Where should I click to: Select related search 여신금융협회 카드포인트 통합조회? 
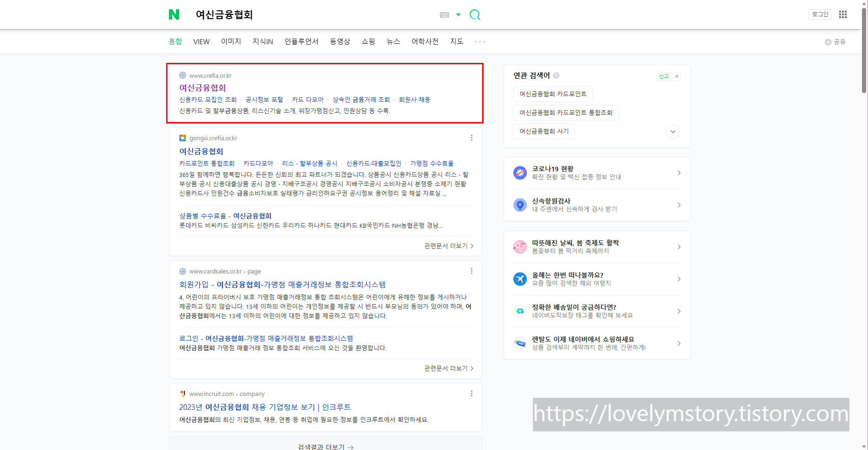[566, 113]
